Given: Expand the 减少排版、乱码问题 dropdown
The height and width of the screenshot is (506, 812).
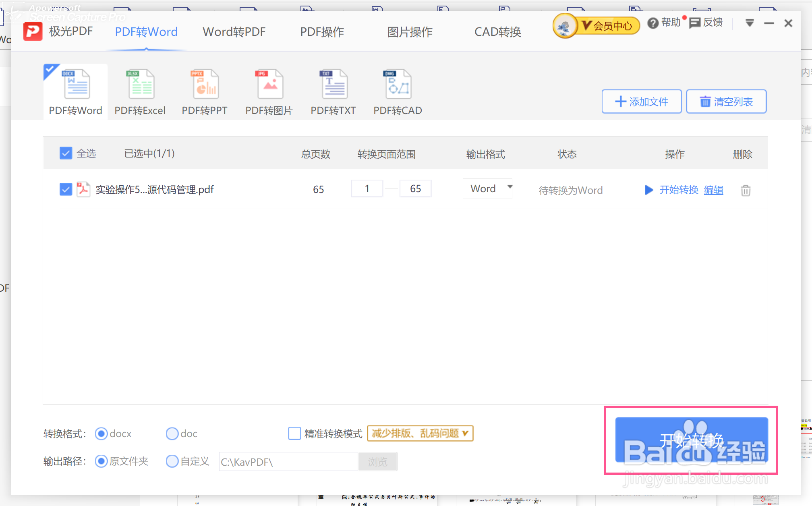Looking at the screenshot, I should [x=420, y=433].
